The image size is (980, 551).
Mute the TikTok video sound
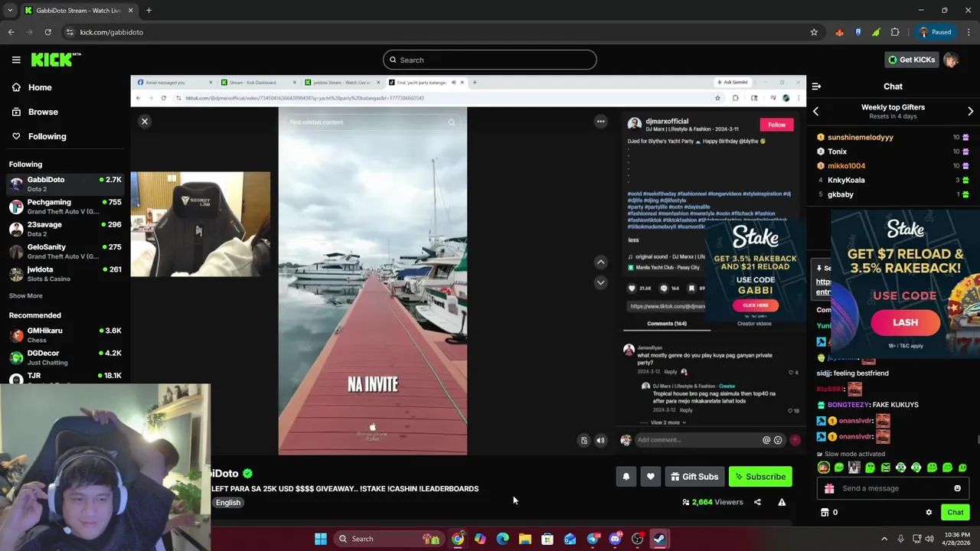(x=600, y=440)
